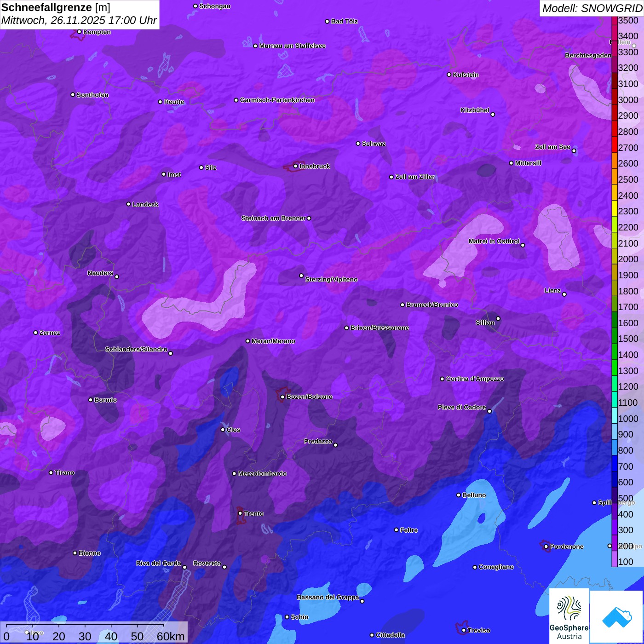
Task: Click the Schlanders/Silandro label
Action: pyautogui.click(x=136, y=349)
